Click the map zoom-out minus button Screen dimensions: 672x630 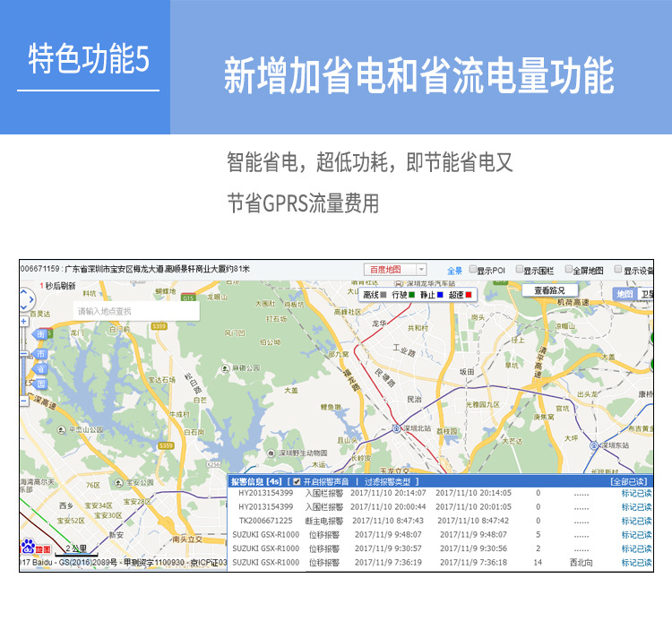[x=25, y=402]
